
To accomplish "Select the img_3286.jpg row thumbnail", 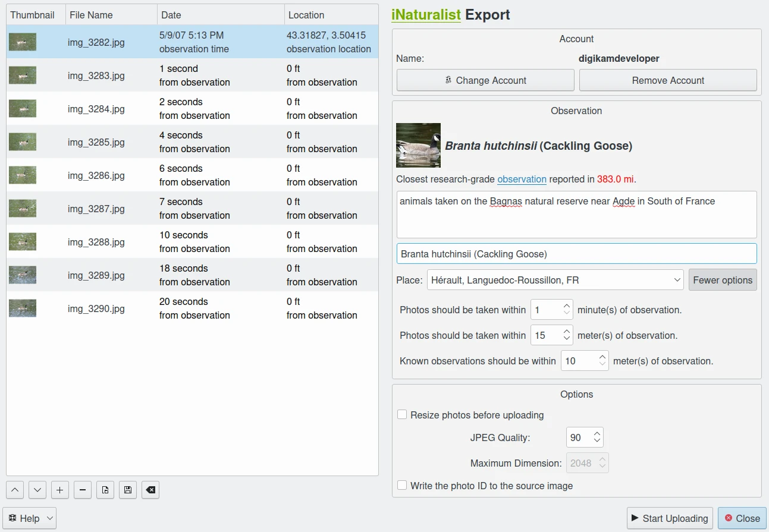I will (x=23, y=175).
